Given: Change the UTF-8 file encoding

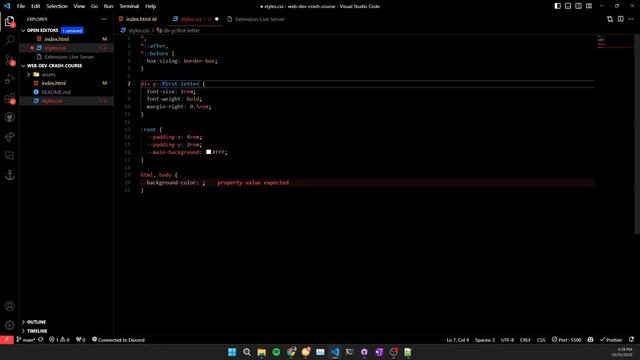Looking at the screenshot, I should pyautogui.click(x=507, y=340).
